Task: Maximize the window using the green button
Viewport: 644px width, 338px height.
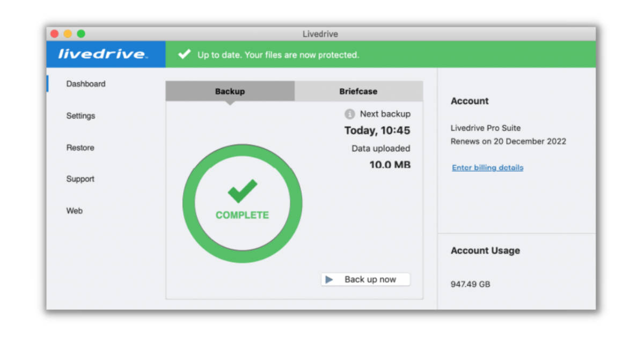Action: point(81,34)
